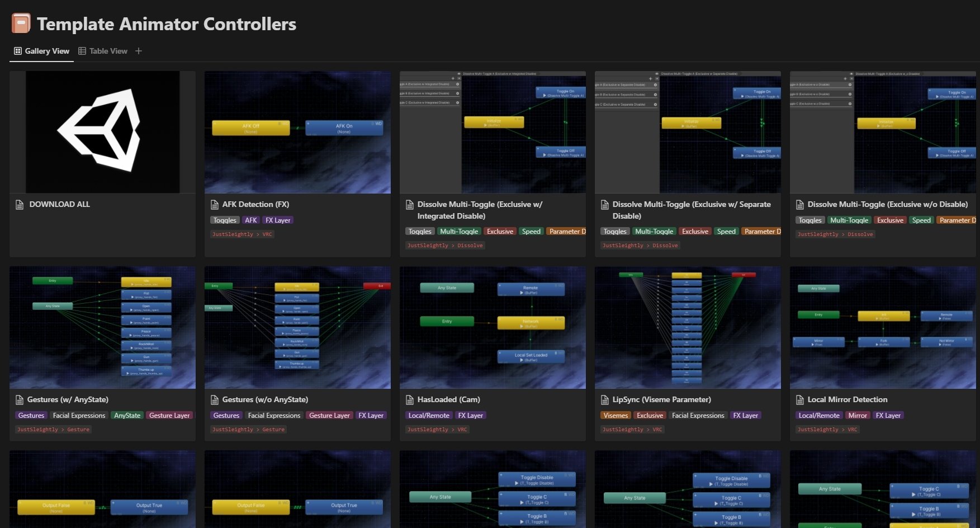This screenshot has height=528, width=980.
Task: Open the Gestures (w/ AnyState) graph thumbnail
Action: point(102,327)
